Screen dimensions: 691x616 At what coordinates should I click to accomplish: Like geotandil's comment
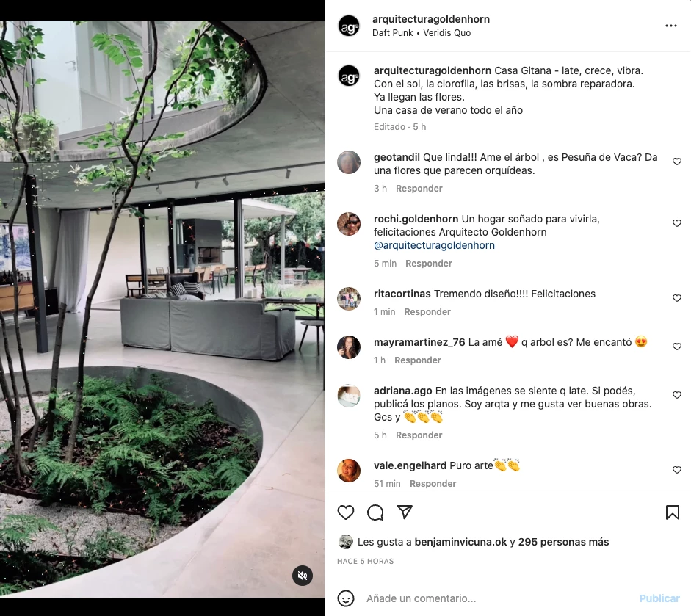click(677, 162)
